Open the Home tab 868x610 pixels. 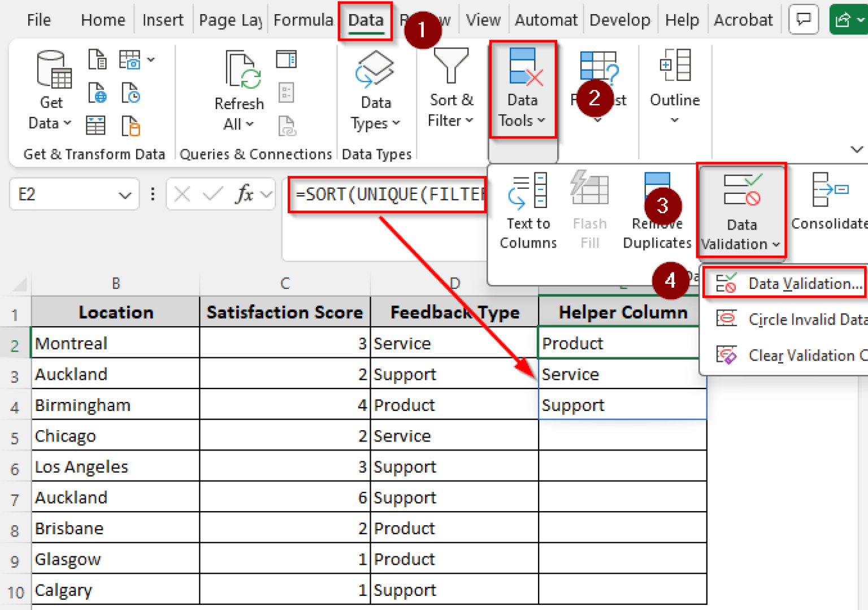(x=102, y=19)
